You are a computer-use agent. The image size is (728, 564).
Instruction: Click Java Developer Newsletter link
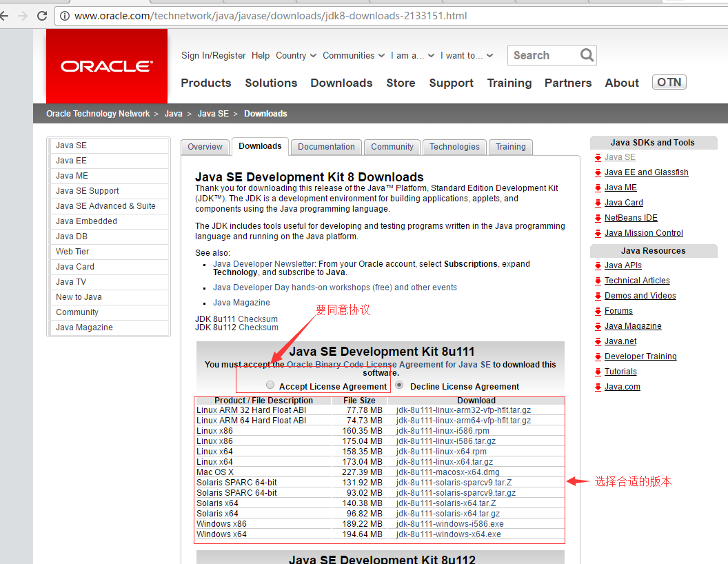pyautogui.click(x=264, y=263)
